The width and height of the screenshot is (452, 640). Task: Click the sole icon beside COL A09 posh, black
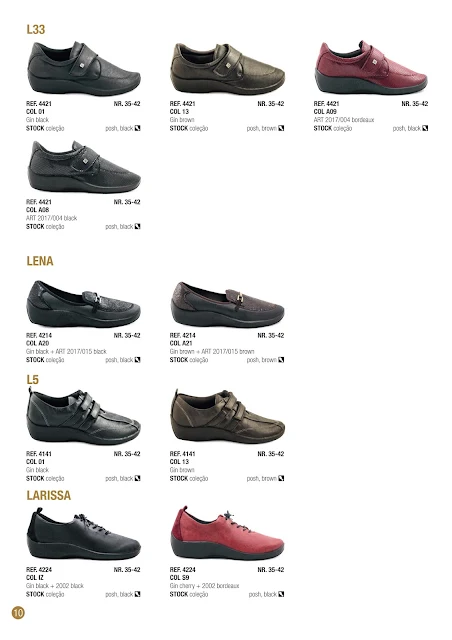(425, 128)
